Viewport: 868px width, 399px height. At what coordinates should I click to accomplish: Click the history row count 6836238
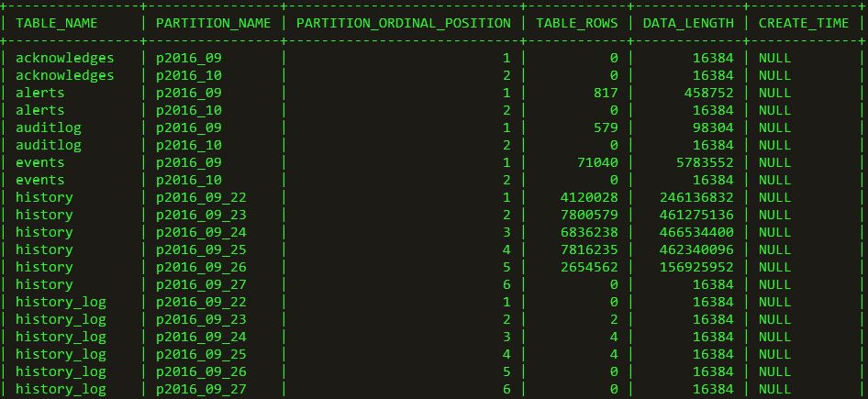tap(590, 232)
